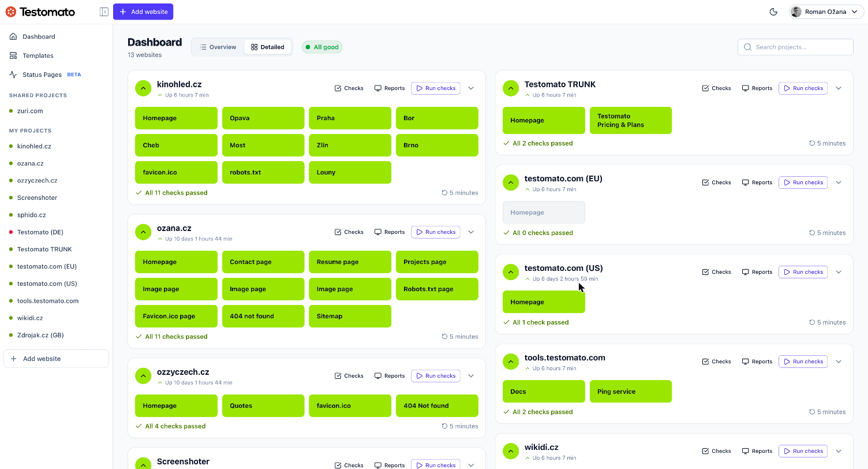Viewport: 868px width, 469px height.
Task: Click tools.testomato.com green status icon
Action: point(511,362)
